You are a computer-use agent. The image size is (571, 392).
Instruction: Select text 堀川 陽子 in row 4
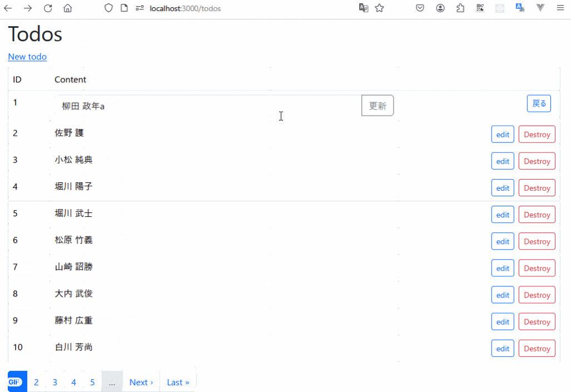pos(73,186)
